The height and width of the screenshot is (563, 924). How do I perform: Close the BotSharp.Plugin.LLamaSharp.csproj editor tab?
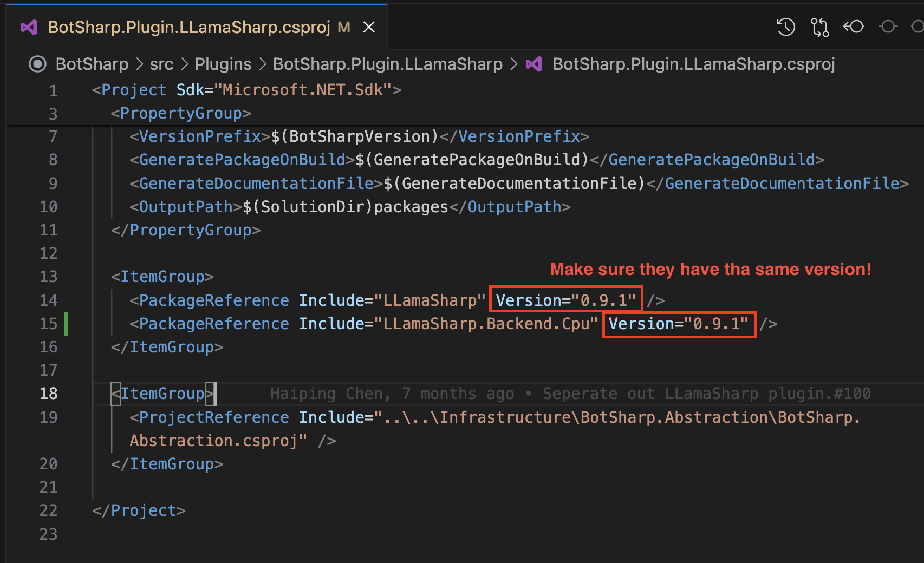[369, 27]
